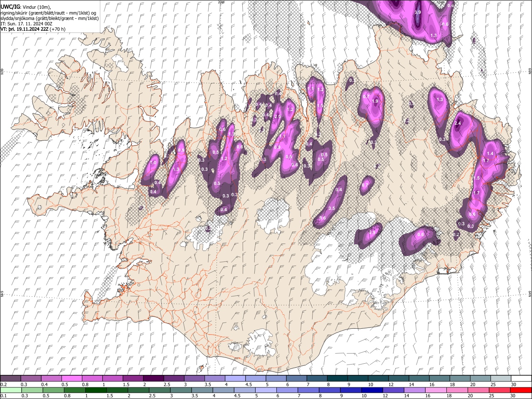Click the 'VT: þri. 19.11.2024 22Z' valid time
Image resolution: width=532 pixels, height=399 pixels.
(x=24, y=30)
